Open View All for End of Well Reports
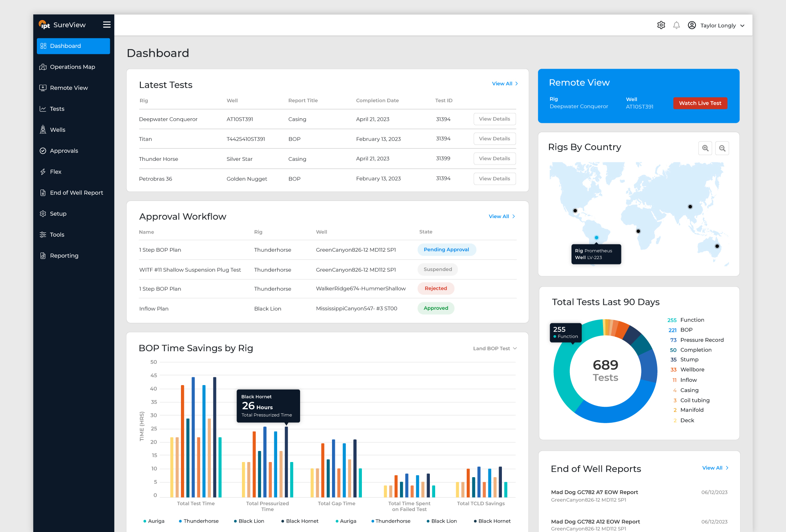 (715, 468)
